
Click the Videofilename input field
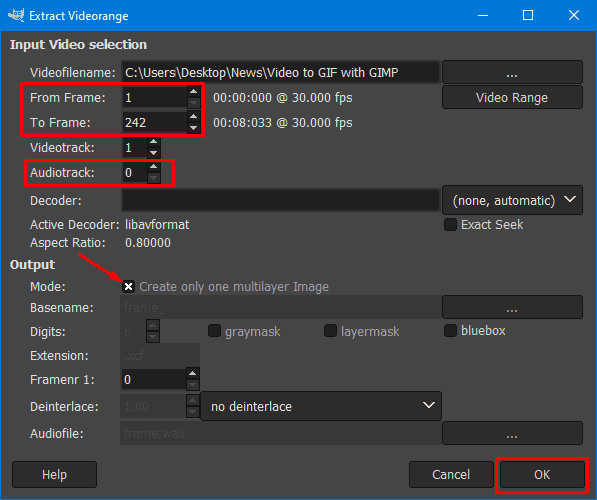pos(281,72)
